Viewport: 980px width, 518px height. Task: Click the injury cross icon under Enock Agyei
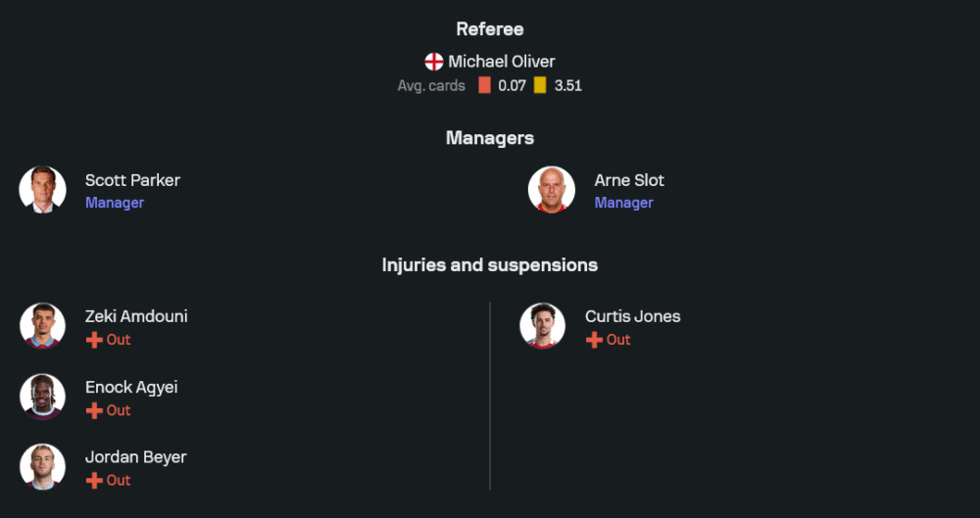coord(94,410)
